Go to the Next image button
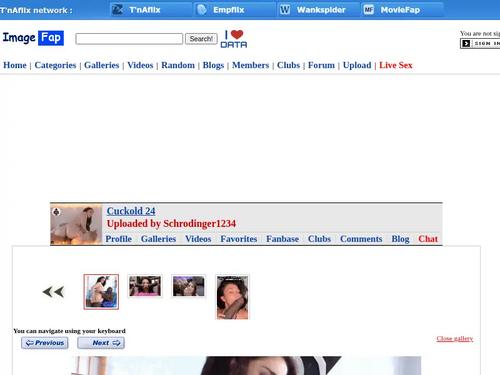 pos(101,343)
